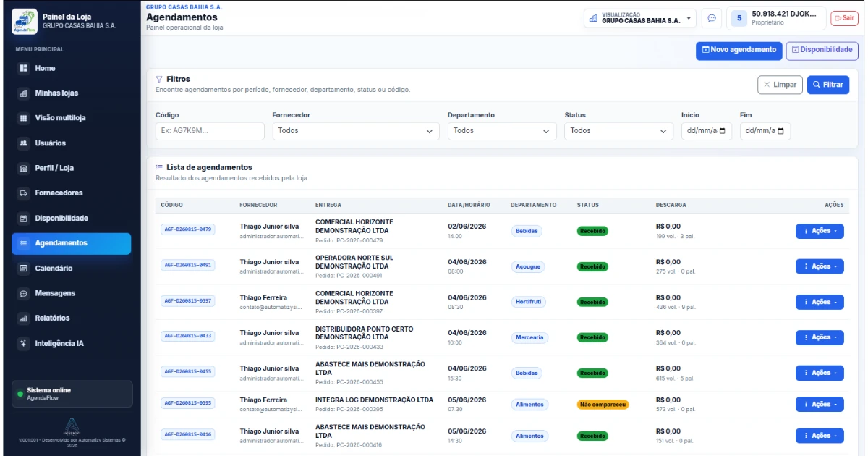Viewport: 868px width, 456px height.
Task: Click the Fornecedores truck icon
Action: pos(23,193)
